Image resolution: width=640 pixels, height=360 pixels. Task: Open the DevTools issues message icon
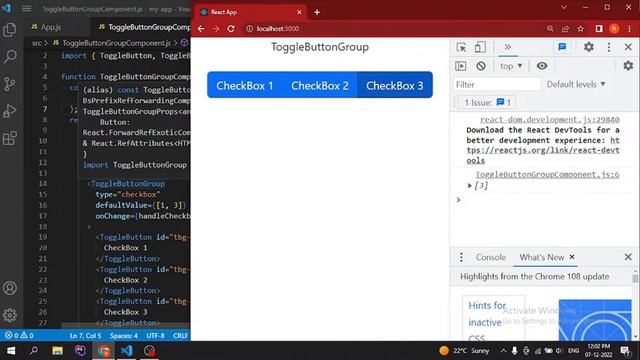point(562,47)
